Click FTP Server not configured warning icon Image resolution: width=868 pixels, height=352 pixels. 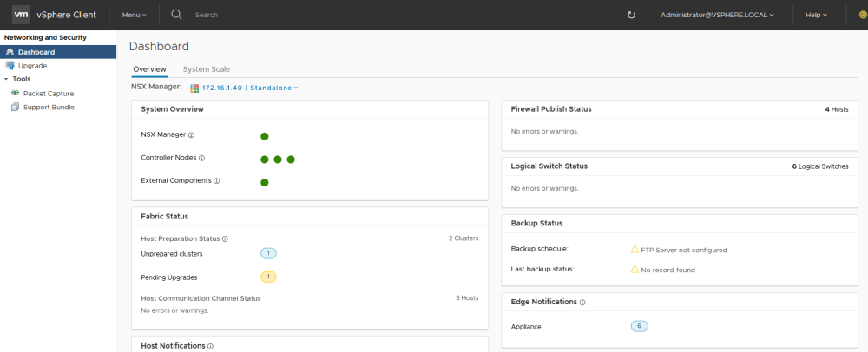pyautogui.click(x=635, y=249)
